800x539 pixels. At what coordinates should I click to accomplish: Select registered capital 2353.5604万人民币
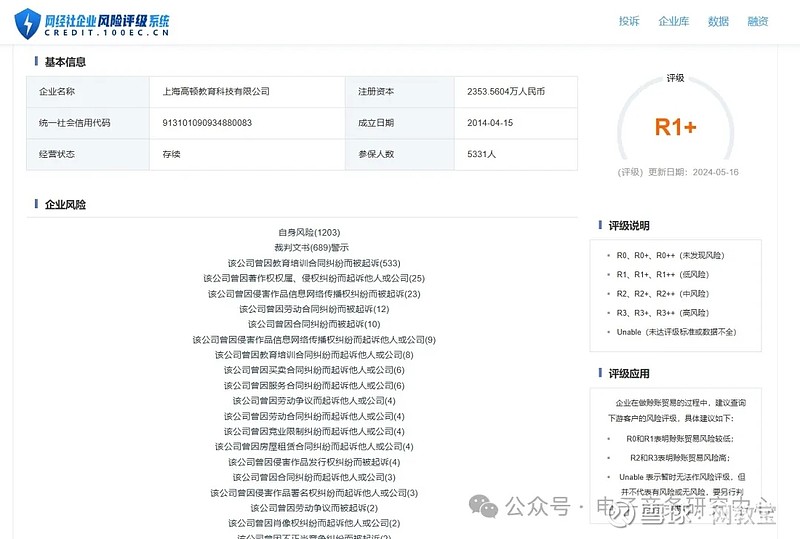pyautogui.click(x=506, y=92)
